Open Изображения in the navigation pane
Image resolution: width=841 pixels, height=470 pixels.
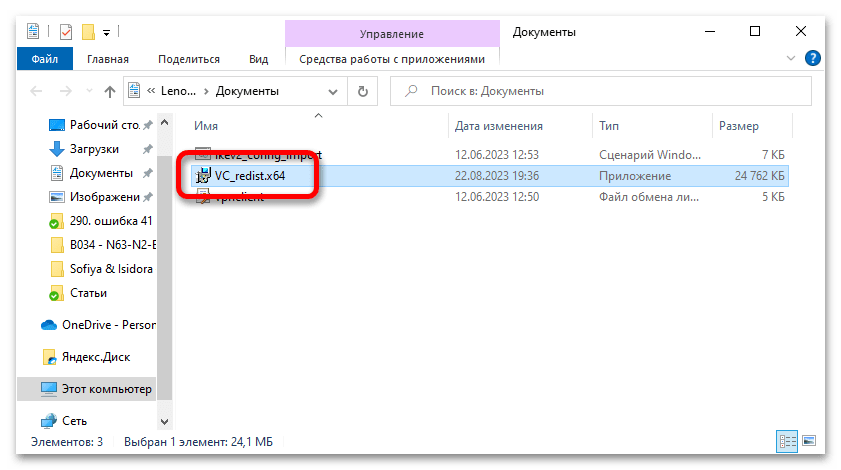pos(105,197)
